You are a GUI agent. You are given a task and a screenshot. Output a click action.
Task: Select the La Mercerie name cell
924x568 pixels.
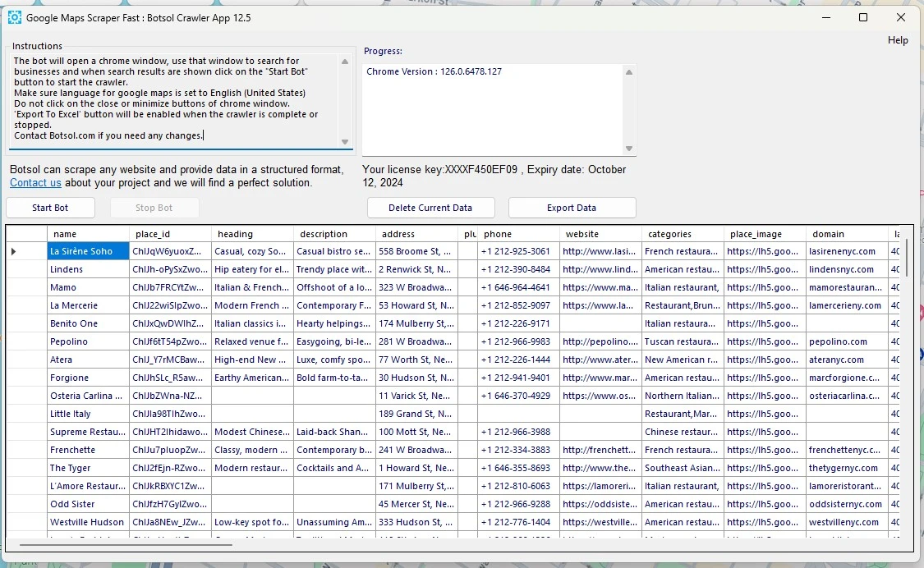pos(88,305)
